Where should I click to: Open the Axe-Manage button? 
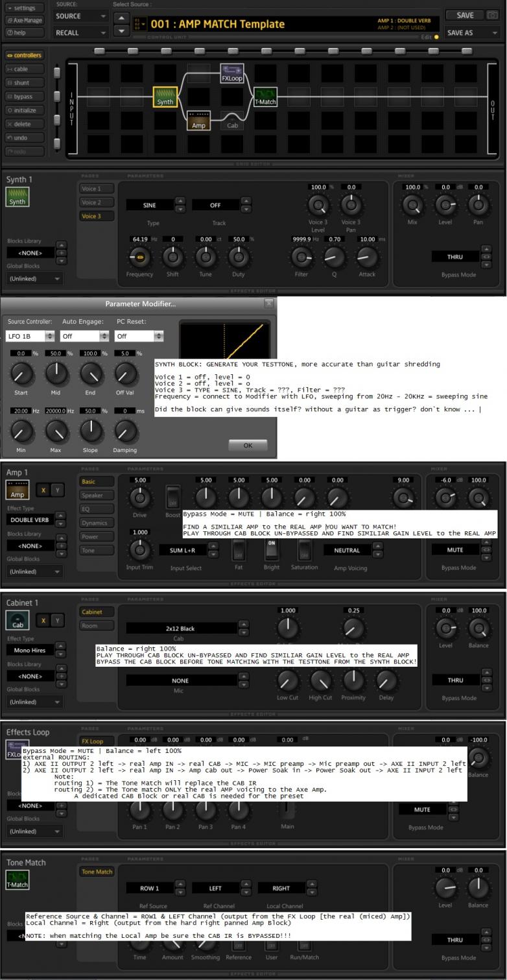(24, 20)
